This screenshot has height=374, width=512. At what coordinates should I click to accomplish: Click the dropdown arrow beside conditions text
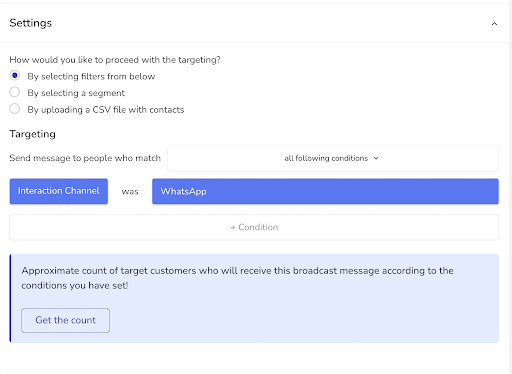[x=376, y=158]
